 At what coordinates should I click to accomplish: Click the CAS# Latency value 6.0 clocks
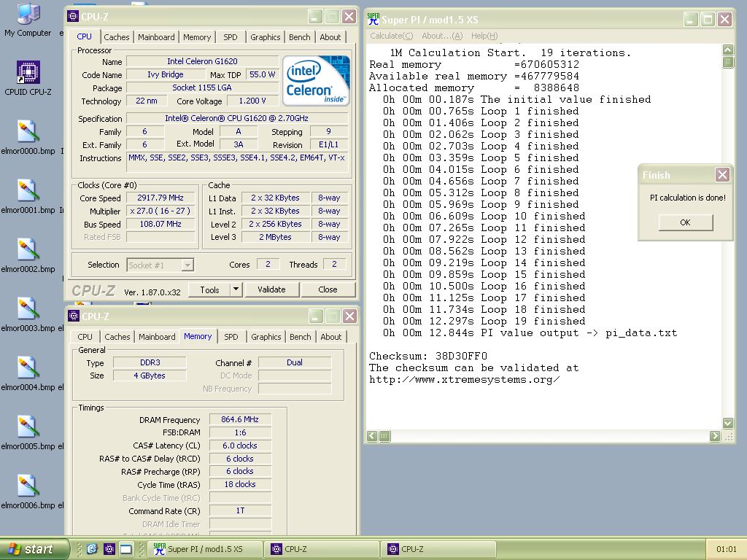(x=240, y=446)
